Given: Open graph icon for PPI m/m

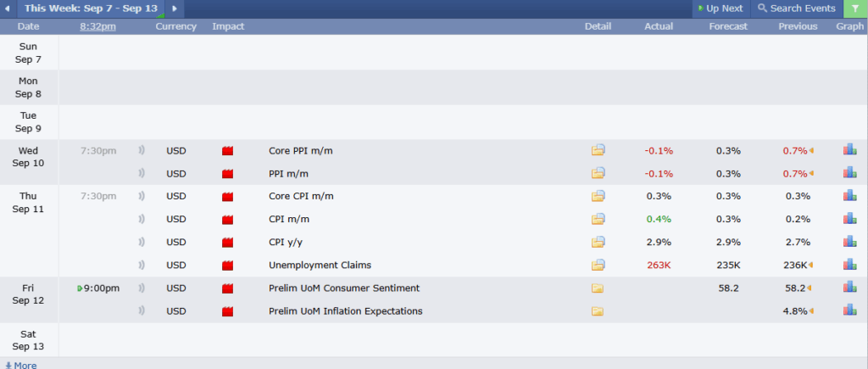Looking at the screenshot, I should tap(849, 173).
